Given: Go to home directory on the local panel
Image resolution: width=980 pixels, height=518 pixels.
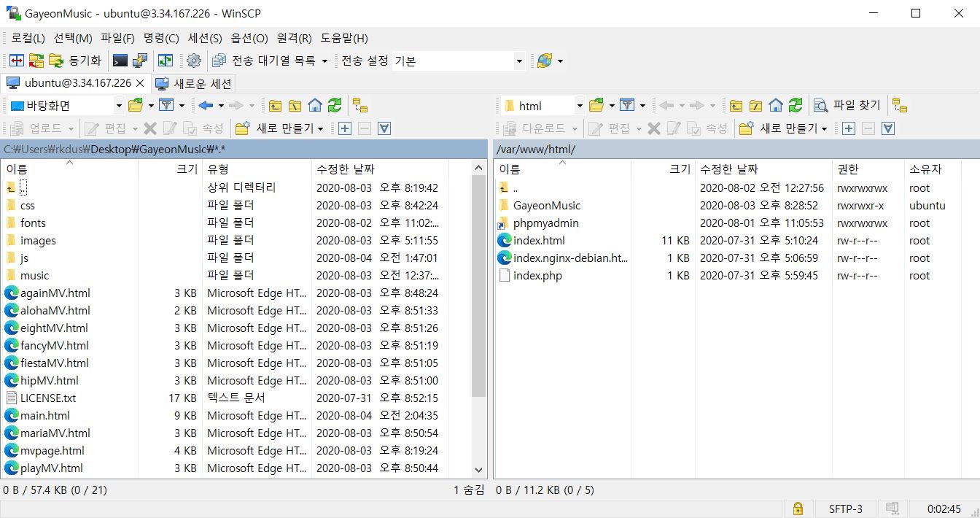Looking at the screenshot, I should (x=314, y=104).
